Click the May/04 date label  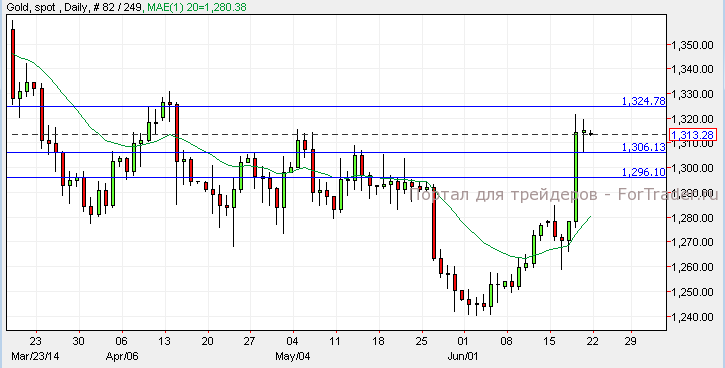(292, 357)
